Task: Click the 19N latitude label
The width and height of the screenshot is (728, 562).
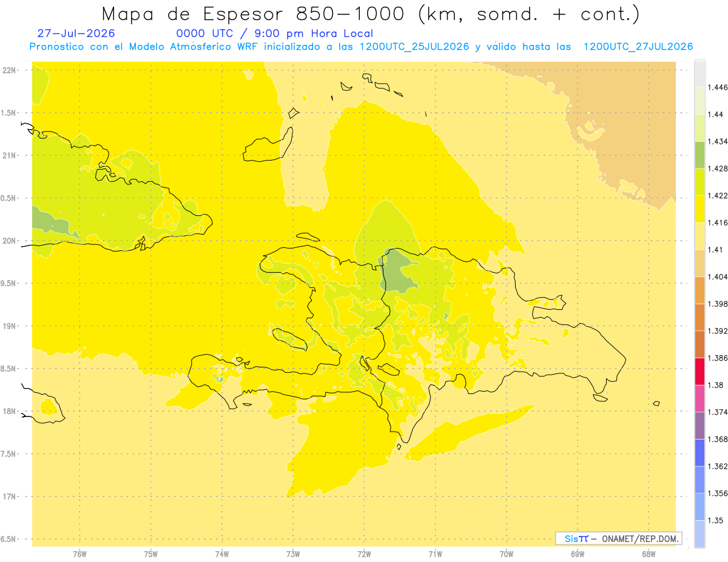Action: point(9,326)
